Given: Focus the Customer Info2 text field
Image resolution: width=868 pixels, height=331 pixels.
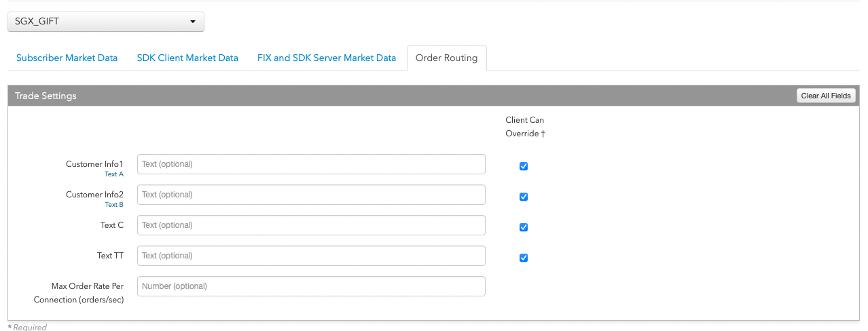Looking at the screenshot, I should (311, 195).
